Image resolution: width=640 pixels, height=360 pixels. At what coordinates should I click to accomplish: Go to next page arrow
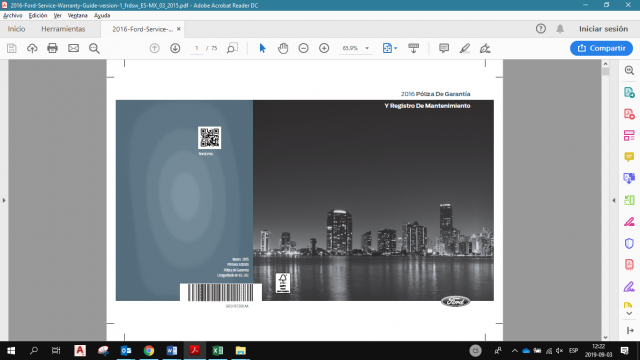point(175,48)
